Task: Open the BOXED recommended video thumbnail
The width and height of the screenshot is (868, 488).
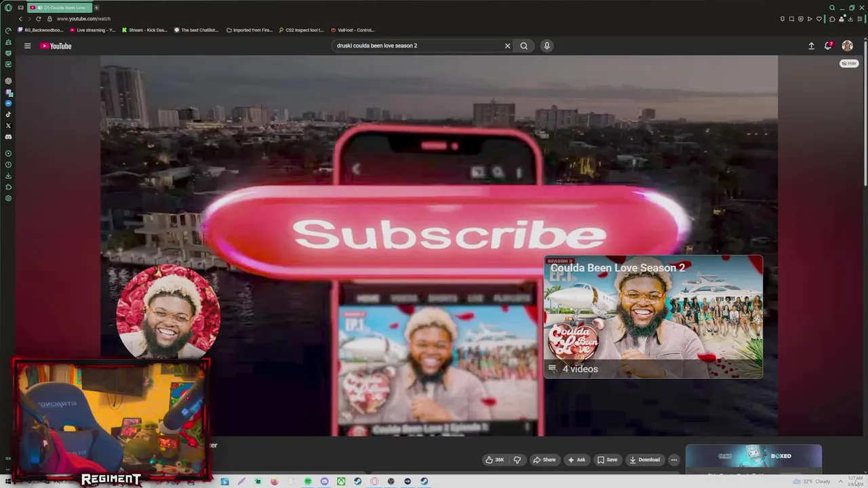Action: click(x=753, y=456)
